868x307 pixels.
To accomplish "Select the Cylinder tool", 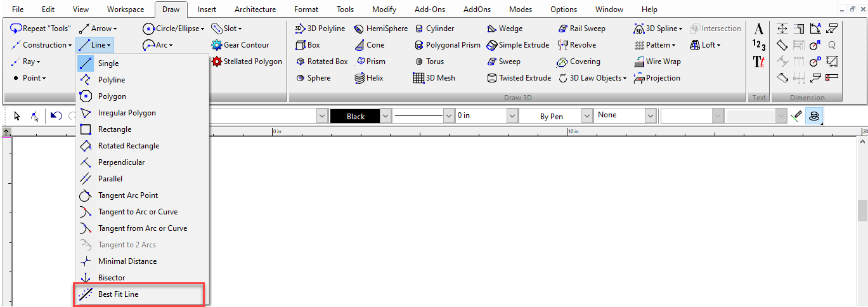I will coord(434,29).
